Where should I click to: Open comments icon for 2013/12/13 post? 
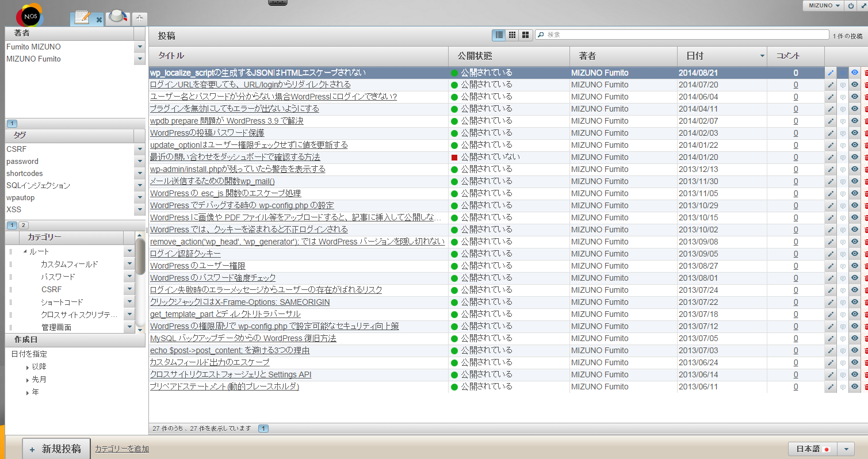click(843, 170)
